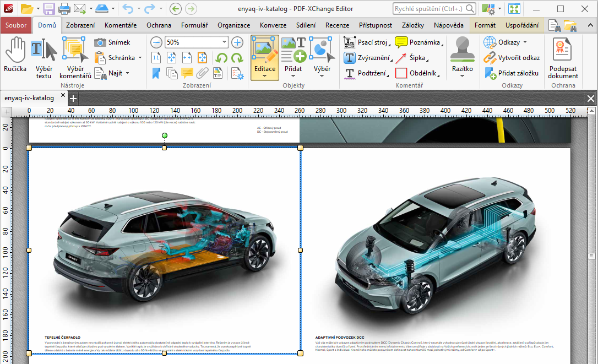
Task: Open the zoom level 50% dropdown
Action: tap(224, 42)
